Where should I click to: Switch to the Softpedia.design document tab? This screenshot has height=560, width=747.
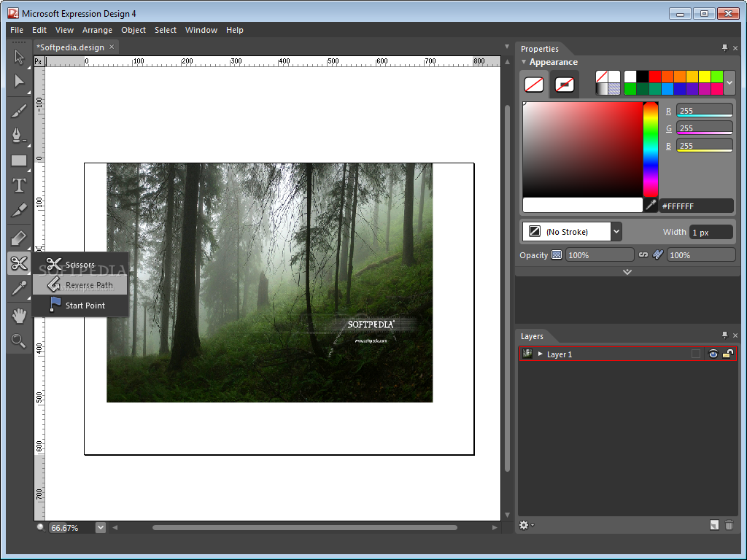click(x=71, y=47)
